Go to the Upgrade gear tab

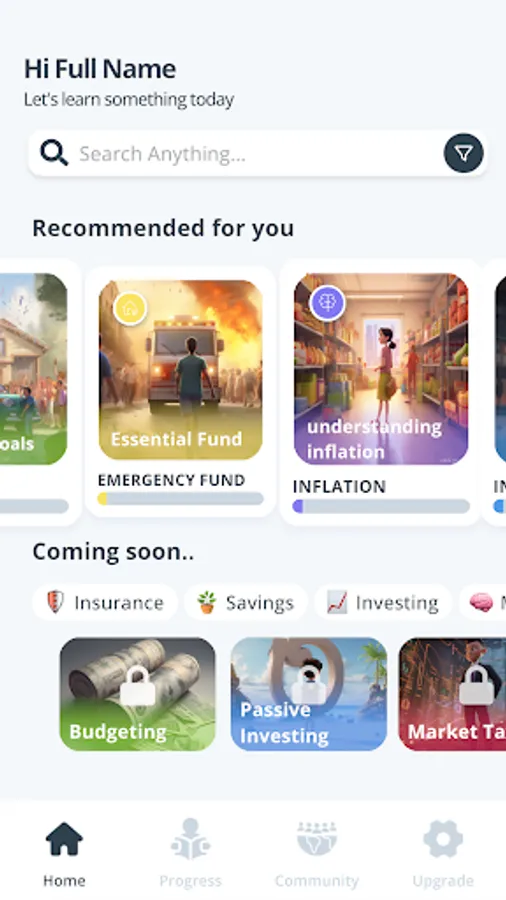443,854
